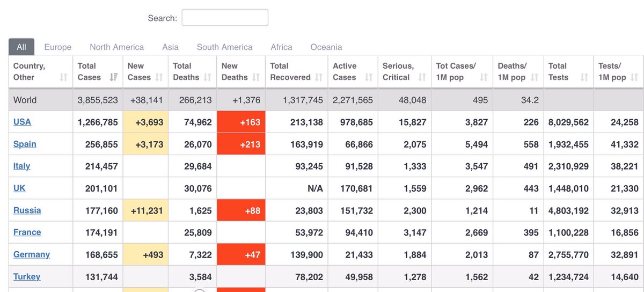Sort by Deaths/1M pop arrow icon
This screenshot has height=292, width=644.
(535, 77)
